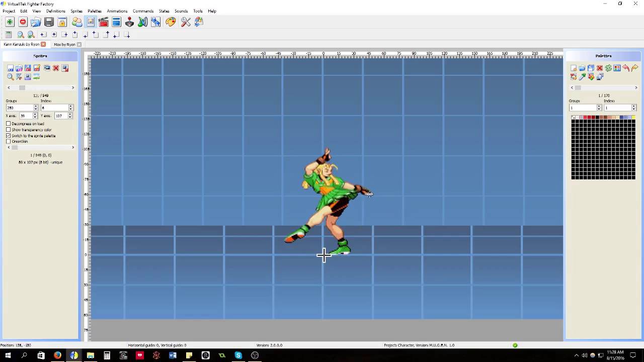Click the red X delete sprite icon
The width and height of the screenshot is (644, 362).
click(56, 68)
